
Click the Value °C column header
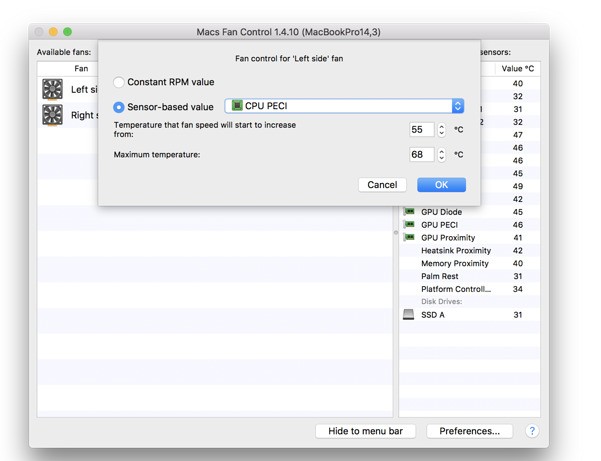tap(517, 69)
